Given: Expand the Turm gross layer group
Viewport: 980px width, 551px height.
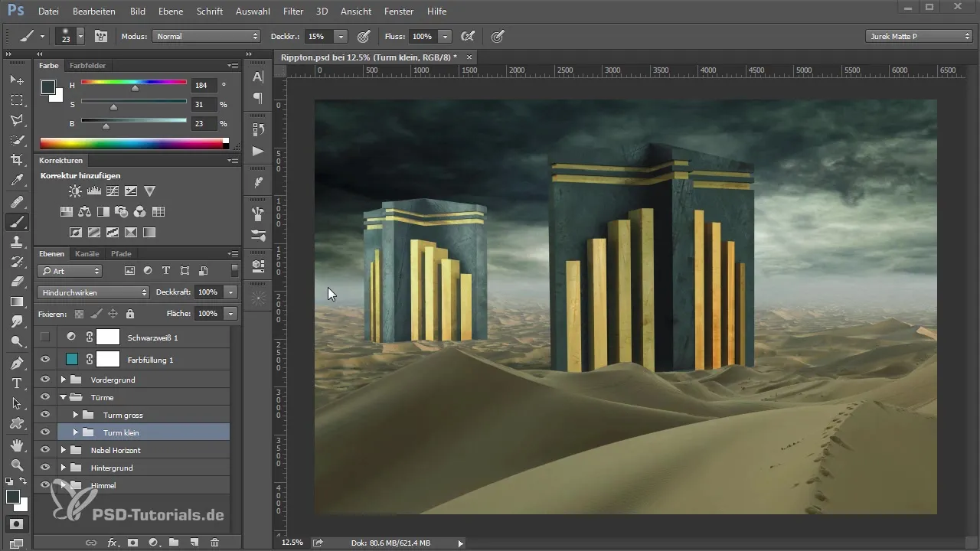Looking at the screenshot, I should (x=75, y=415).
